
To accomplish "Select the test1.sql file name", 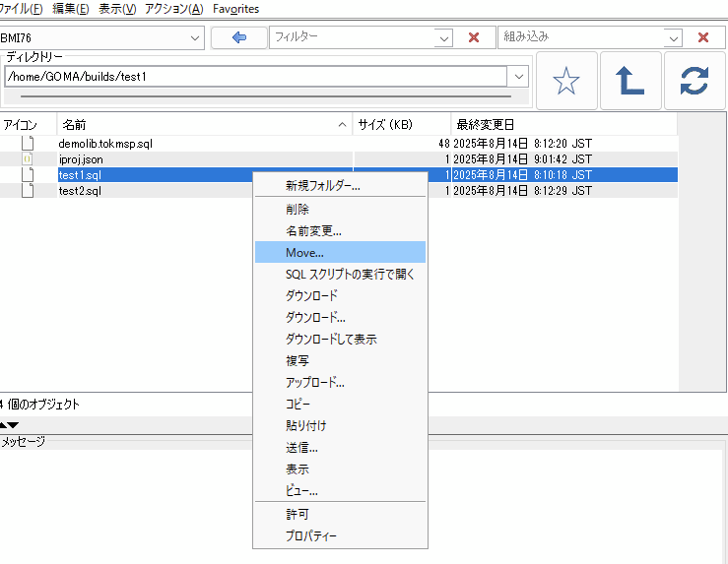I will [80, 175].
